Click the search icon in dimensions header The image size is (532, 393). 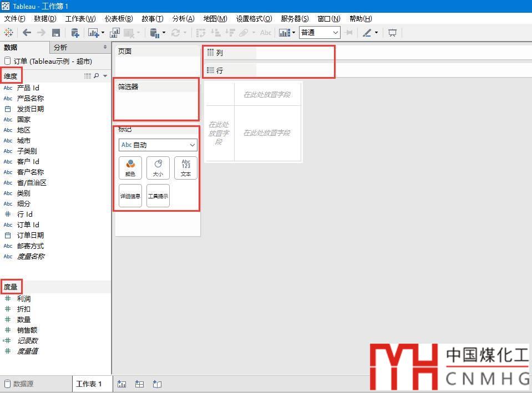tap(97, 76)
